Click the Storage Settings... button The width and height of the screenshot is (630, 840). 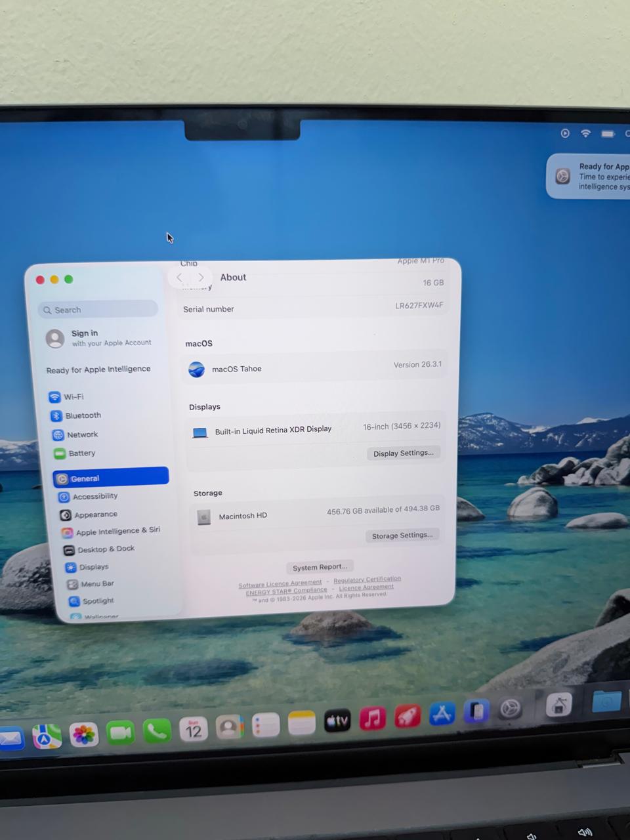coord(402,535)
